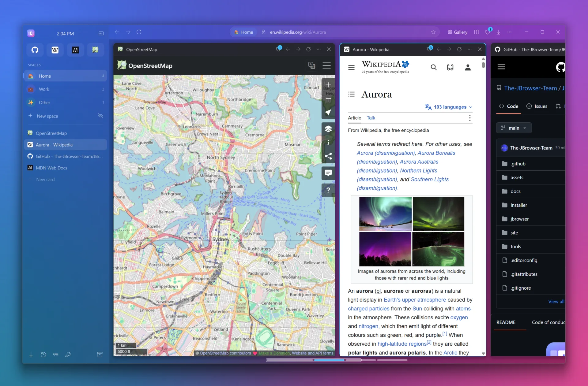Zoom in on the map
The height and width of the screenshot is (386, 588).
coord(328,85)
